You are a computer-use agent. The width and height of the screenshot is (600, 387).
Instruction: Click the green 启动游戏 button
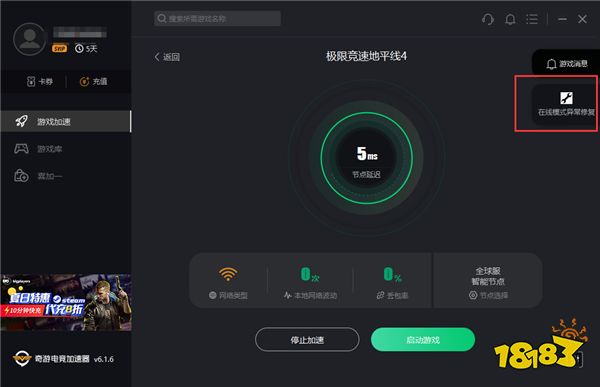coord(423,340)
